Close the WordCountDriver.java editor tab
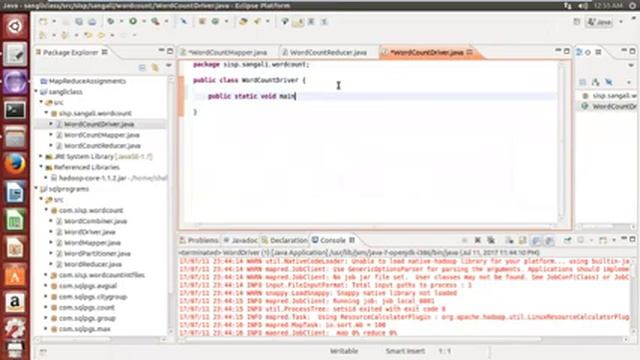 tap(470, 52)
